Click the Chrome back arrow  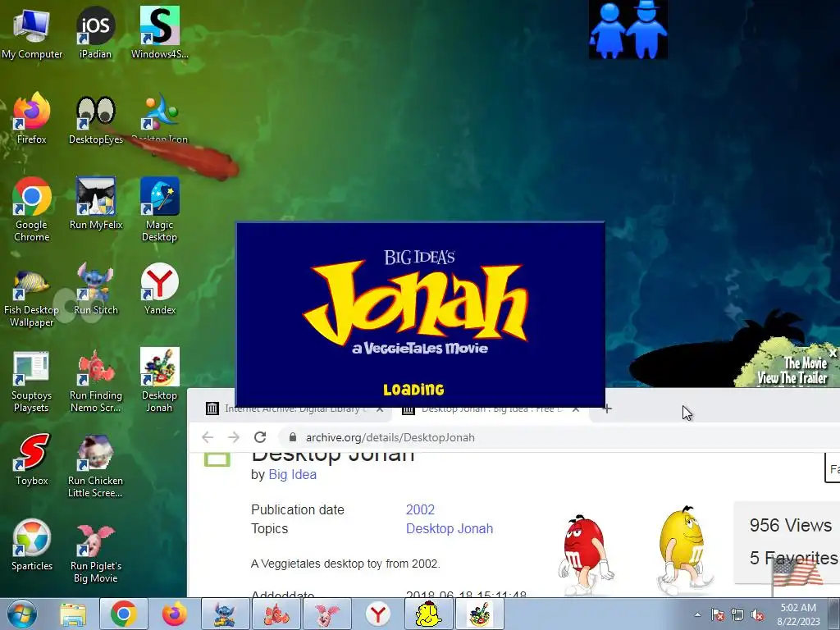(208, 437)
